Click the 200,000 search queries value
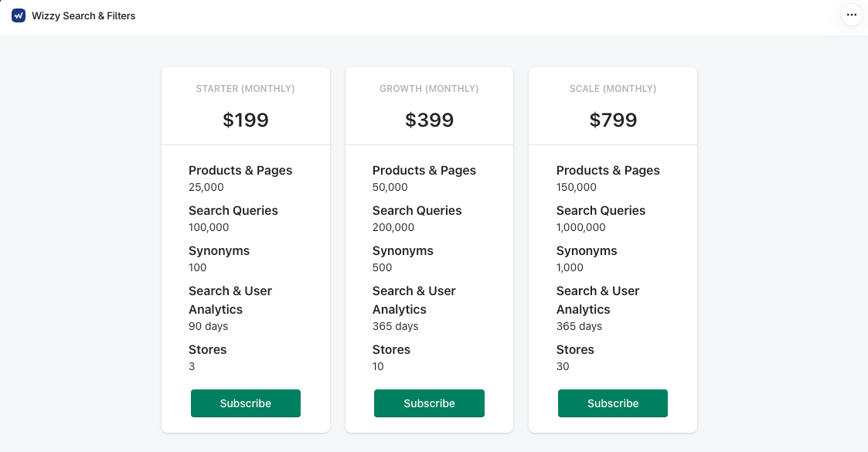 point(393,227)
